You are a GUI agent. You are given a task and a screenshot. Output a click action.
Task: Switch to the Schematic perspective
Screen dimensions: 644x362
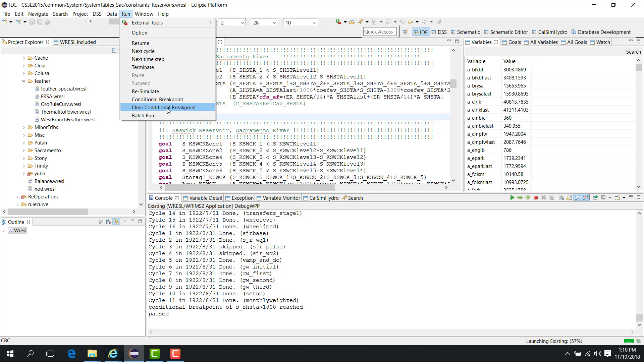(x=465, y=32)
